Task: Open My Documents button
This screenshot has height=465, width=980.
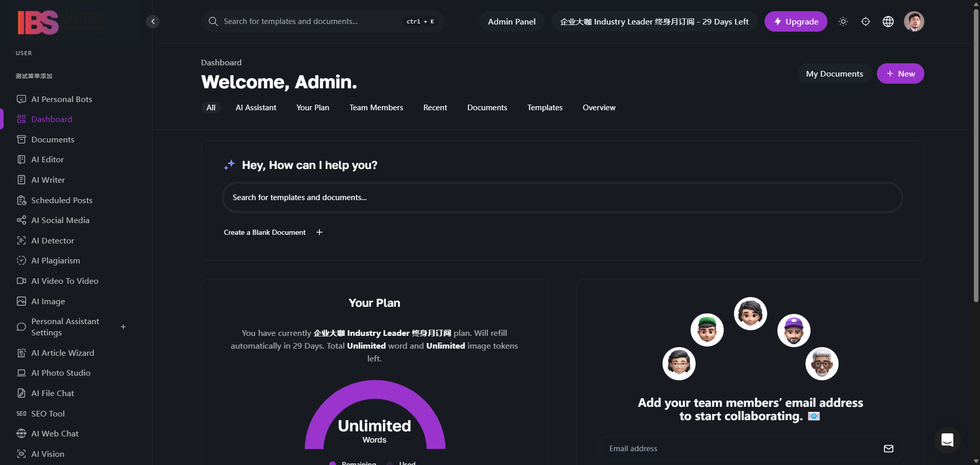Action: point(834,74)
